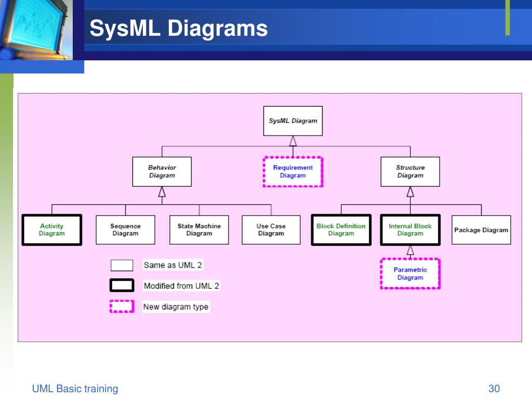
Task: Select the Block Definition Diagram box
Action: tap(341, 230)
